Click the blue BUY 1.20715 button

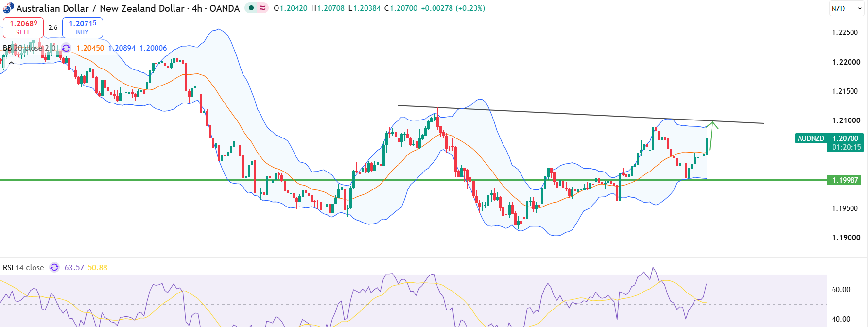click(x=83, y=28)
